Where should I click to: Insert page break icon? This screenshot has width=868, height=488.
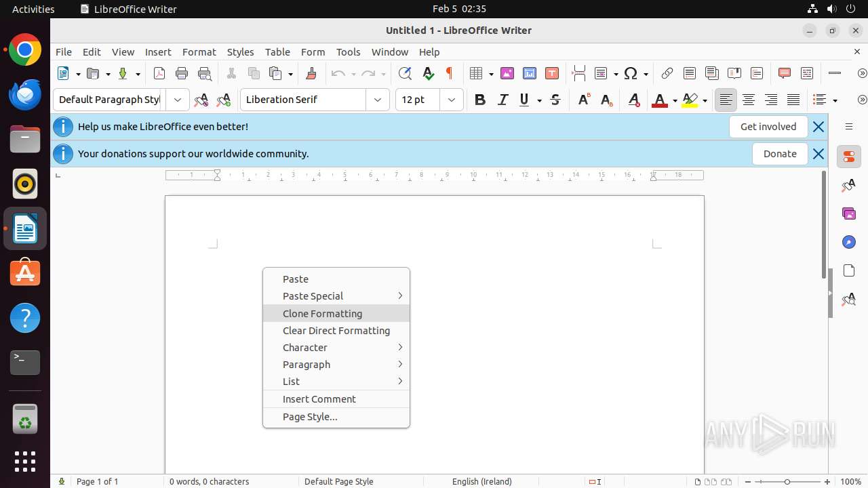tap(578, 73)
